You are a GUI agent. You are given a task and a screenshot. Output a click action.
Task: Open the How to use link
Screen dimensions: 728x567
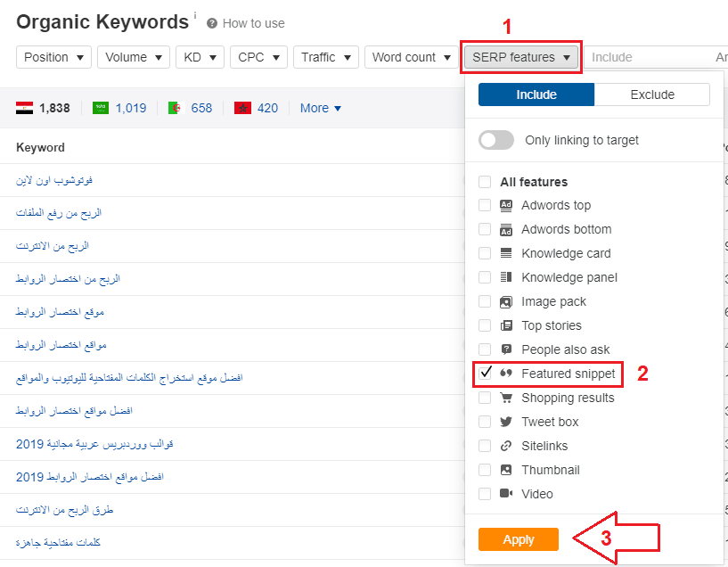pyautogui.click(x=253, y=23)
